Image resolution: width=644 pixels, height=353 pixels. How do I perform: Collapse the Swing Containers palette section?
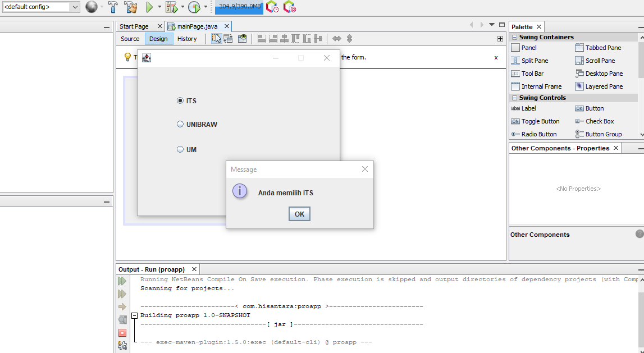coord(514,38)
